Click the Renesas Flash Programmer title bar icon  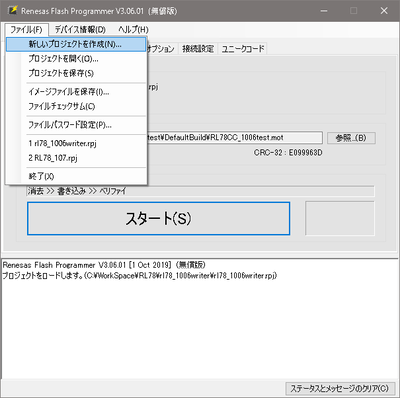point(13,10)
